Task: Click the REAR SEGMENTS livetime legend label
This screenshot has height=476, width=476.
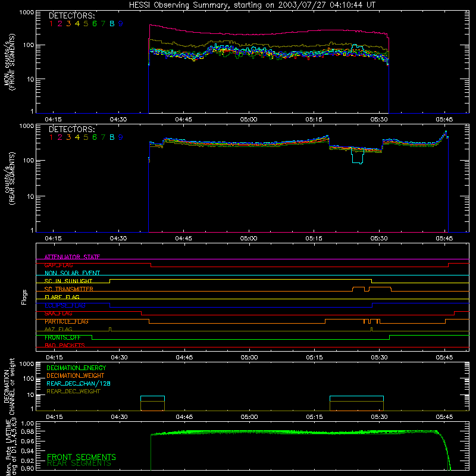Action: point(79,463)
